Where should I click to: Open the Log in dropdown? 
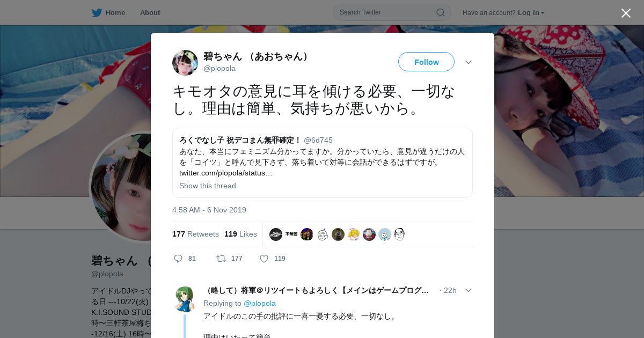531,13
